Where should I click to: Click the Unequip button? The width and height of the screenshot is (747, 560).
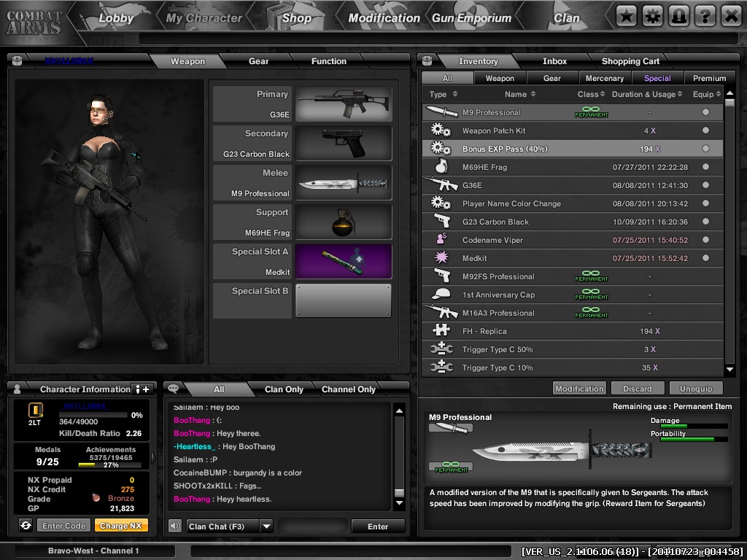(x=696, y=389)
